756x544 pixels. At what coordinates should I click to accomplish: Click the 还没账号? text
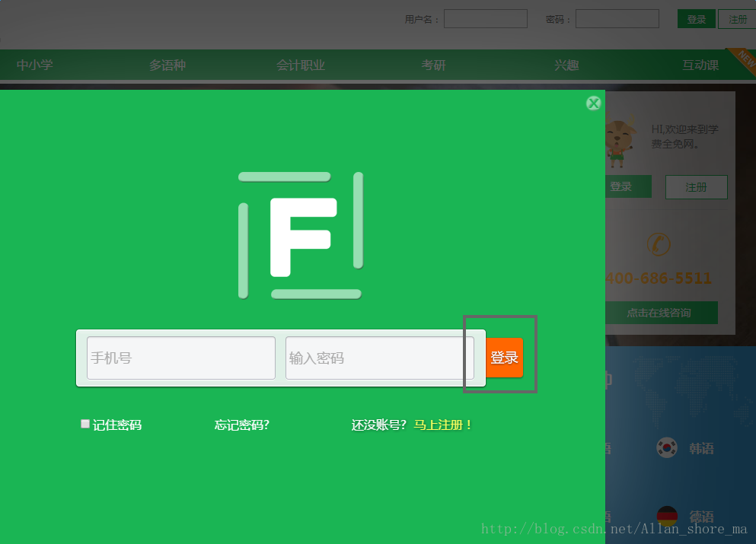(x=379, y=425)
